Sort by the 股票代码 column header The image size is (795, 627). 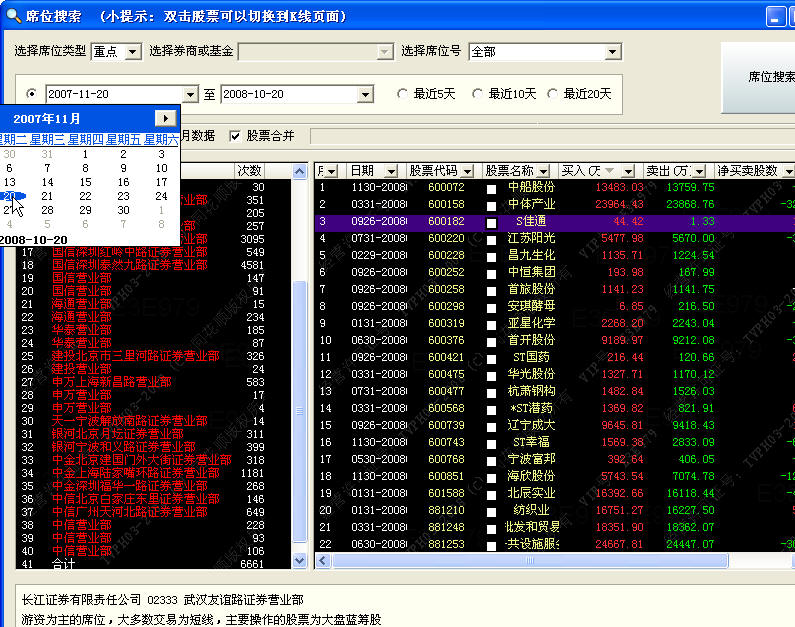(440, 171)
